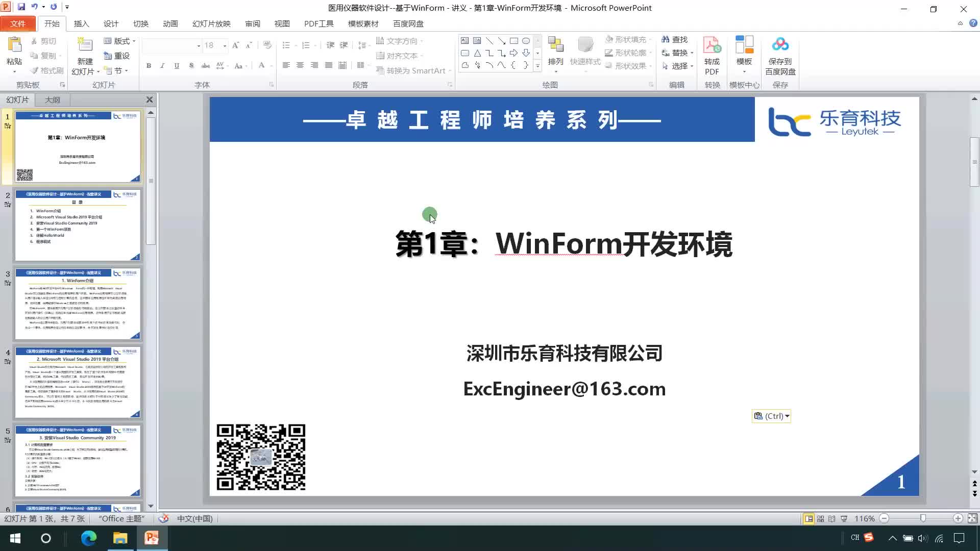Click the New Slide (新建幻灯片) icon
The image size is (980, 551).
85,45
